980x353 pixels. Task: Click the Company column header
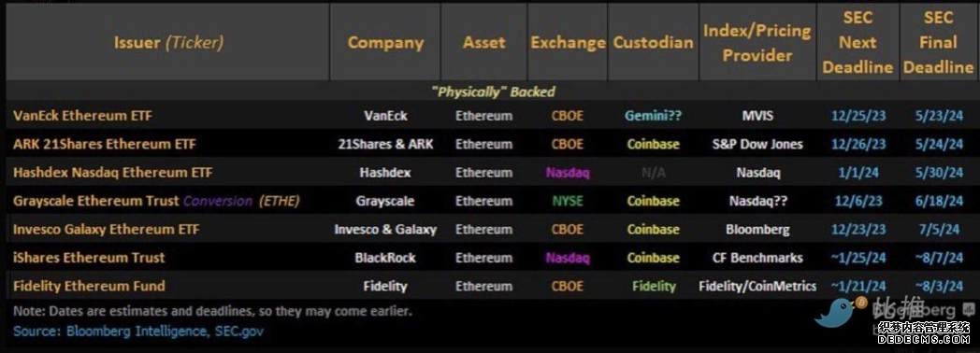(x=385, y=42)
